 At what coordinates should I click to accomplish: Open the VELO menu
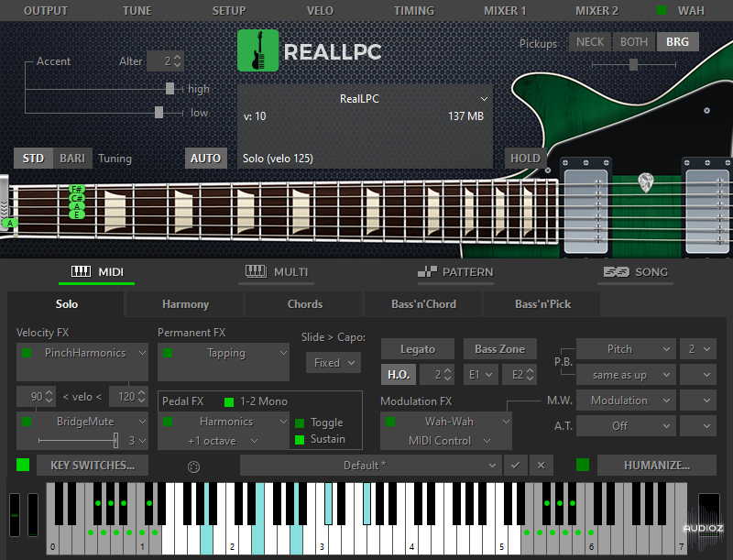(320, 10)
